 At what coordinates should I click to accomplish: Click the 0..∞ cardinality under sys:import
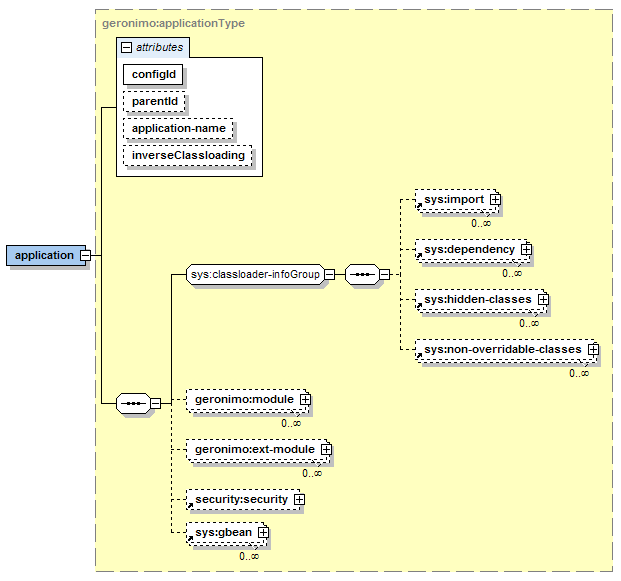tap(481, 223)
